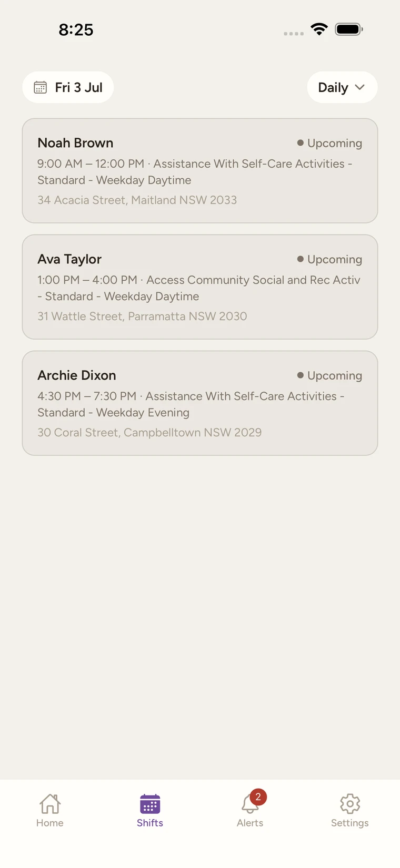The height and width of the screenshot is (868, 400).
Task: Open the Alerts bell icon
Action: click(x=249, y=804)
